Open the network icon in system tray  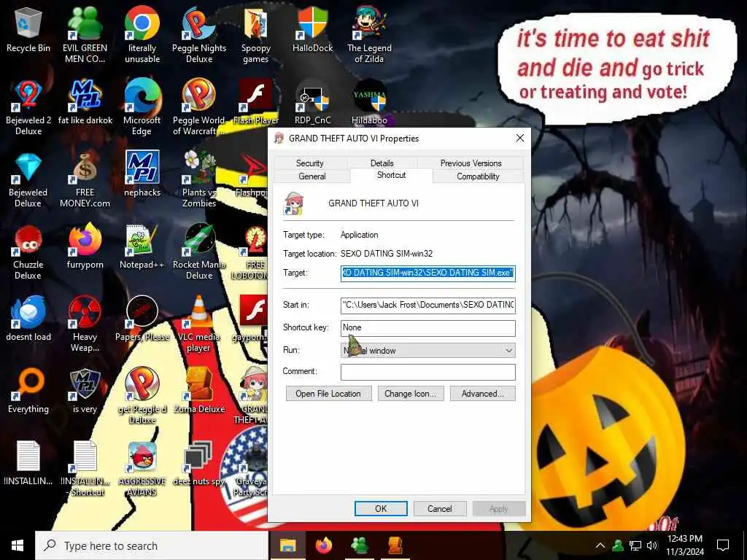click(635, 545)
